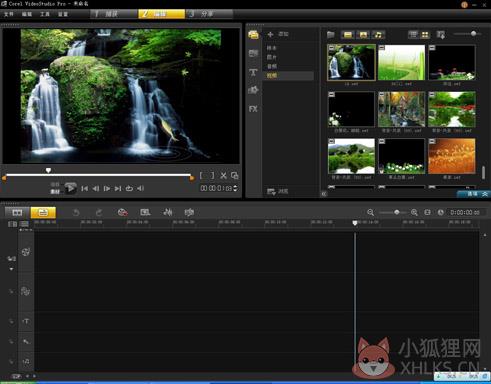The height and width of the screenshot is (384, 491).
Task: Enlarge the preview window
Action: pos(235,176)
